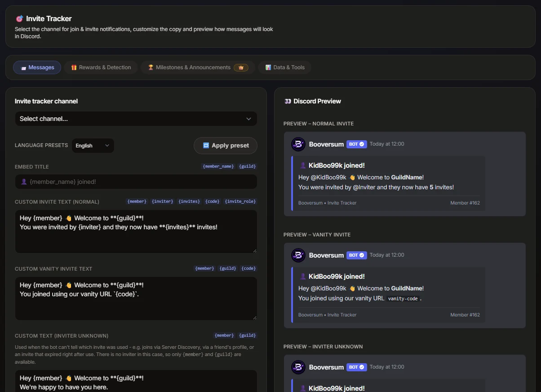Insert {guild} tag for vanity invite text
The height and width of the screenshot is (392, 541).
(x=228, y=268)
